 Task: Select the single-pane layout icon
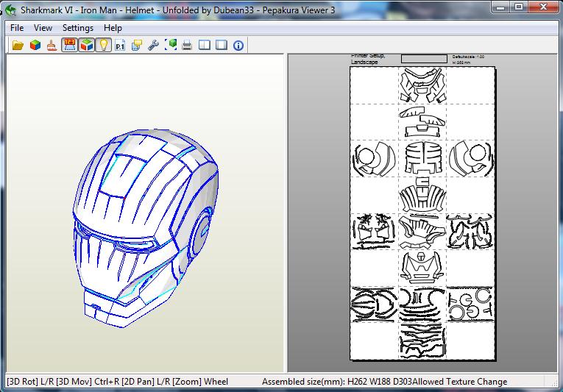222,46
